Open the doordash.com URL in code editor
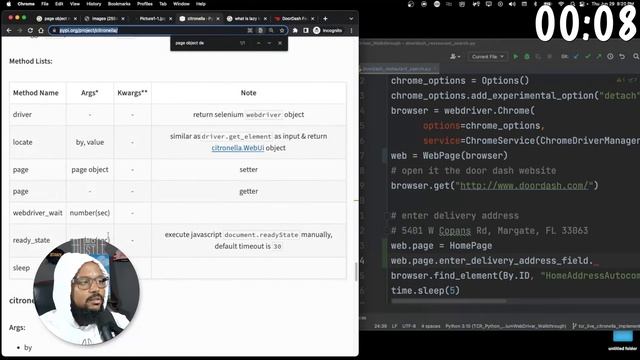 point(524,186)
